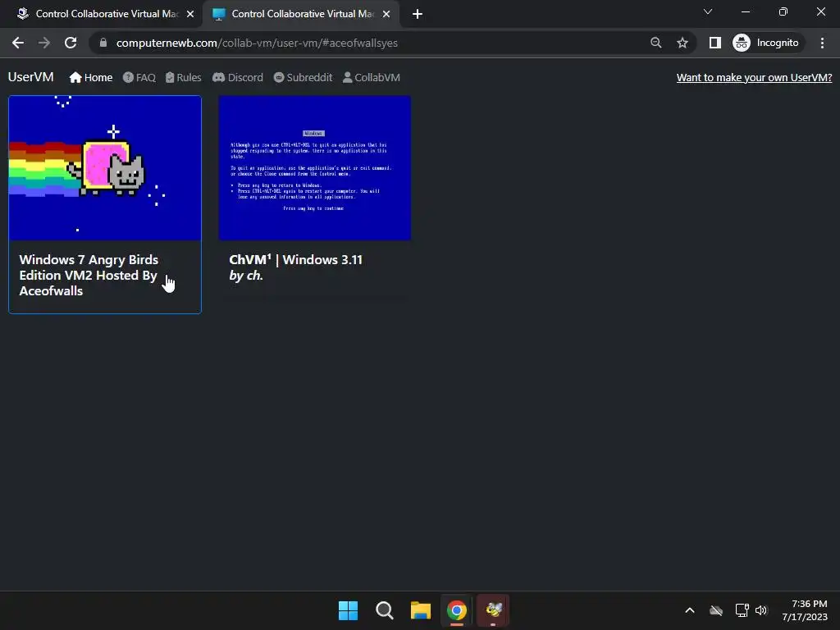The width and height of the screenshot is (840, 630).
Task: Click the UserVM brand link
Action: coord(31,77)
